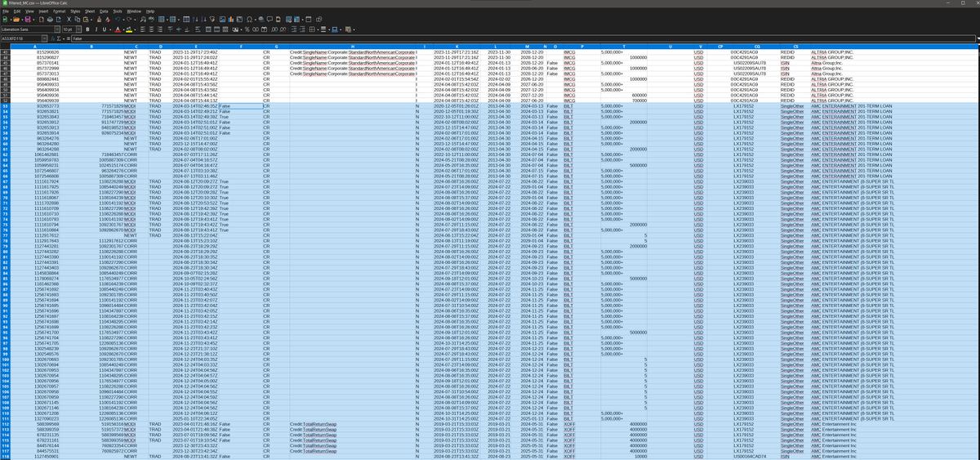
Task: Insert a special character (Omega)
Action: 249,20
